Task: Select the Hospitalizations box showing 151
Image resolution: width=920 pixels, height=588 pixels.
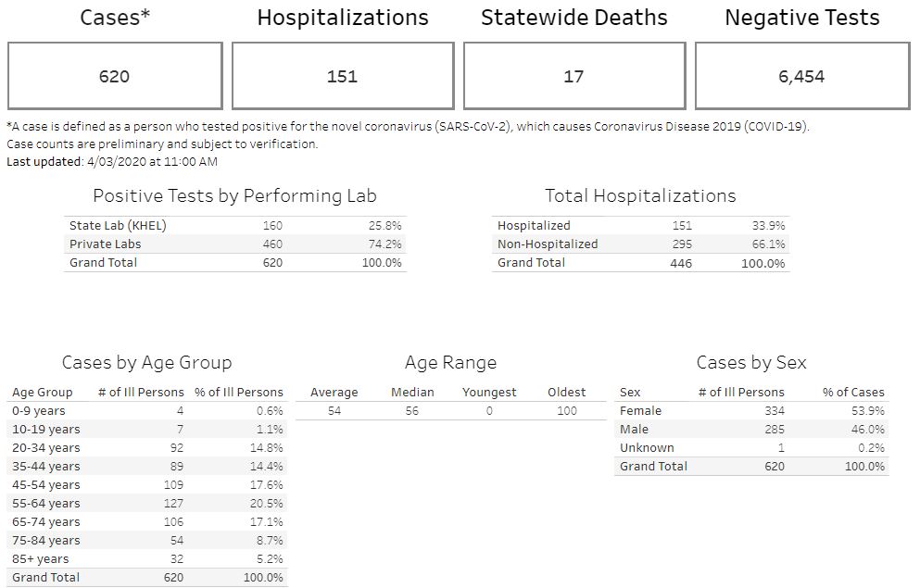Action: (342, 76)
